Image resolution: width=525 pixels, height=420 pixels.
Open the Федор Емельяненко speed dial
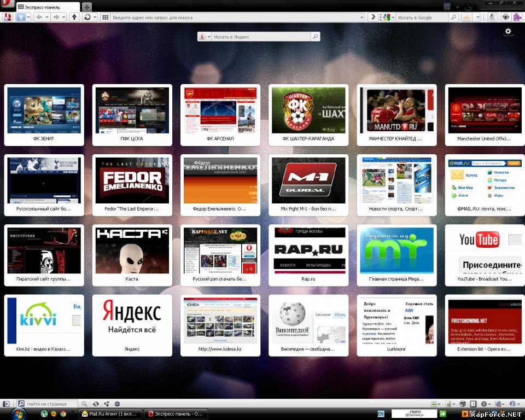coord(220,185)
